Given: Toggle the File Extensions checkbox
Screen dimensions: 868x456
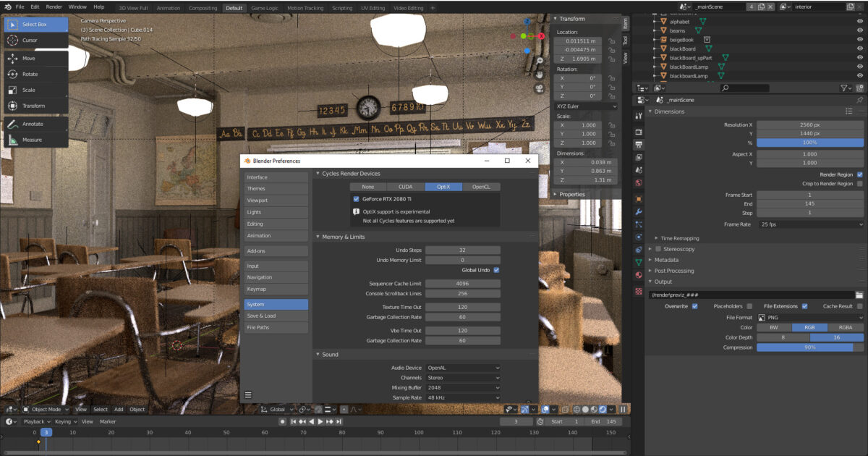Looking at the screenshot, I should (x=804, y=306).
